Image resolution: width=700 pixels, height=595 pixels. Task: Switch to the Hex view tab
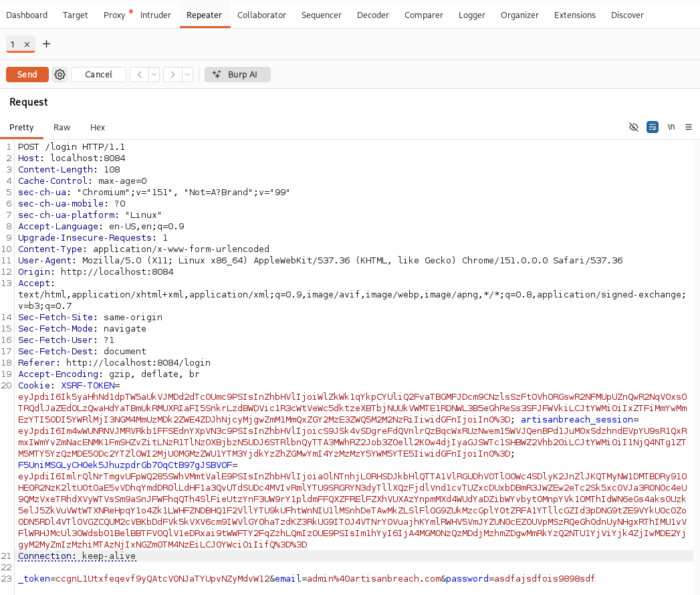click(x=98, y=127)
